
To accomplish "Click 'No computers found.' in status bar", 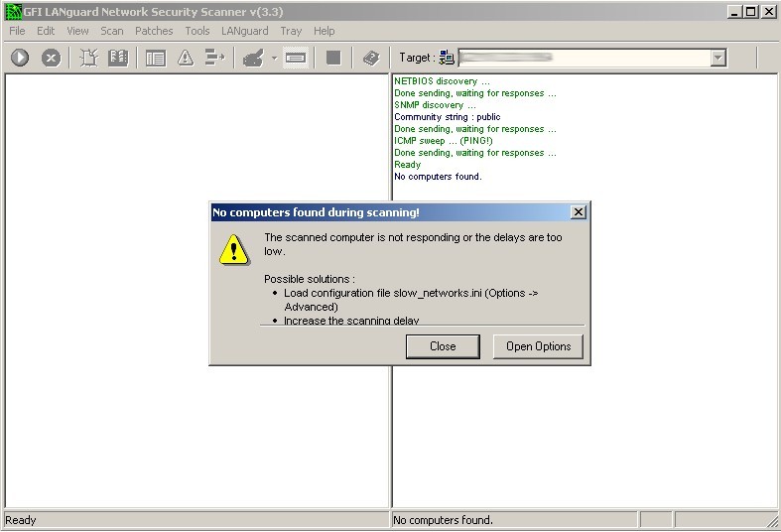I will click(443, 520).
